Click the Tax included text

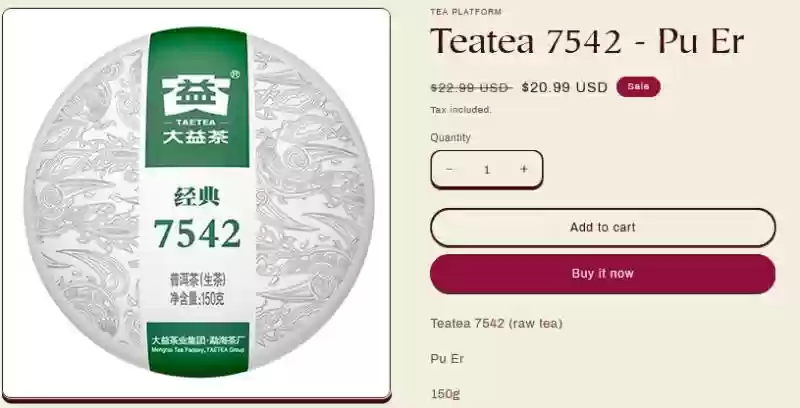click(461, 110)
